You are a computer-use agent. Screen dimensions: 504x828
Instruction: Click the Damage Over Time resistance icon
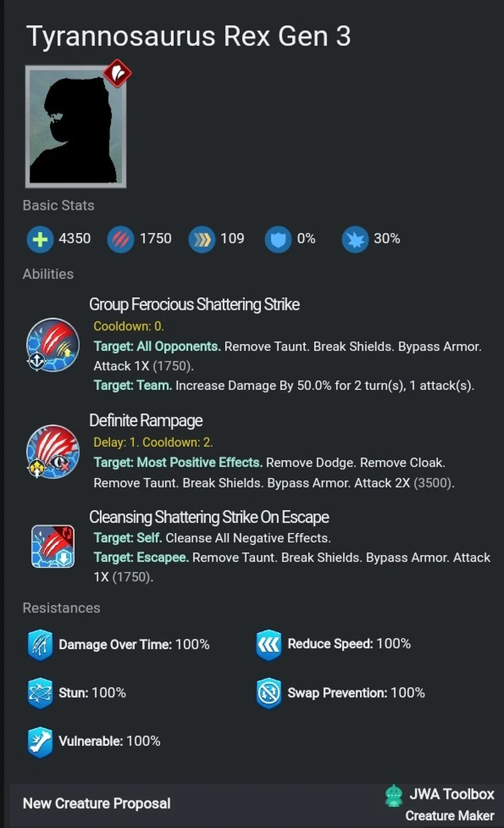point(40,645)
